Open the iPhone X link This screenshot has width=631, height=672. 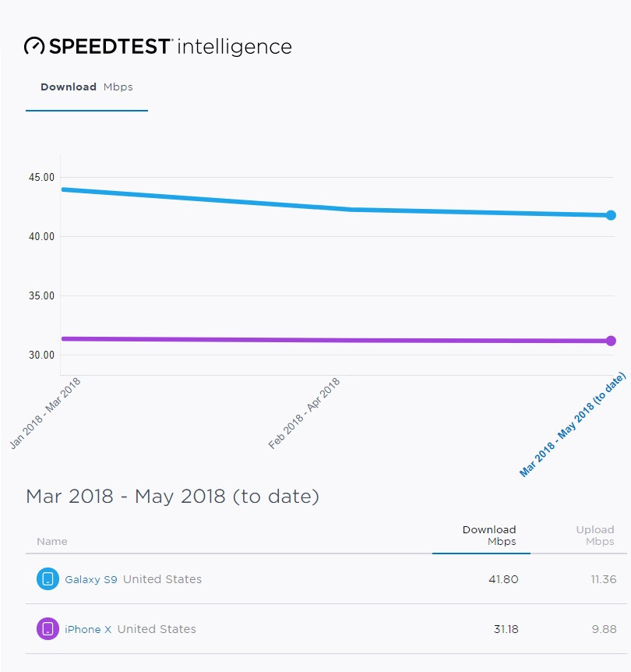click(88, 629)
